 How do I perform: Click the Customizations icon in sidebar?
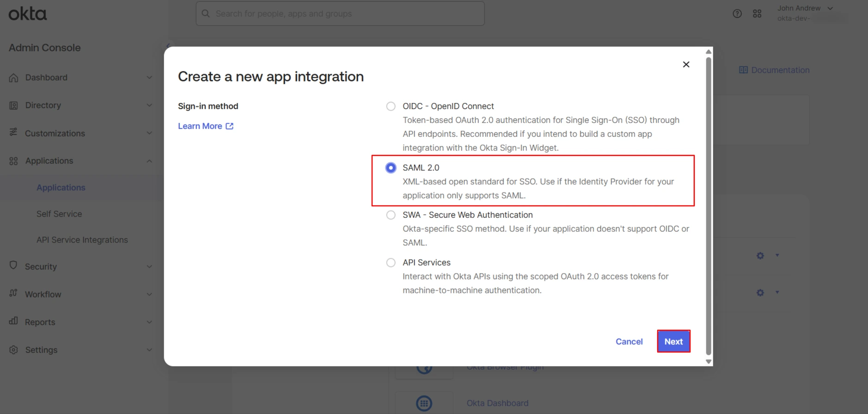[13, 133]
